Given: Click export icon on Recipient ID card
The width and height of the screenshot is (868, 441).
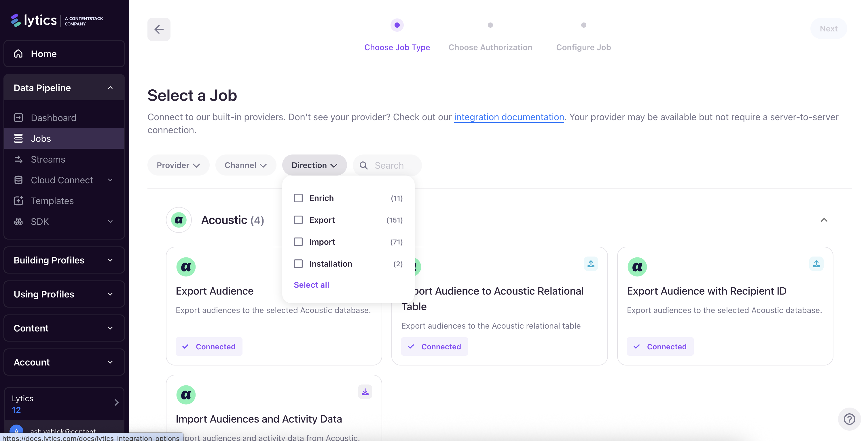Looking at the screenshot, I should pyautogui.click(x=816, y=264).
